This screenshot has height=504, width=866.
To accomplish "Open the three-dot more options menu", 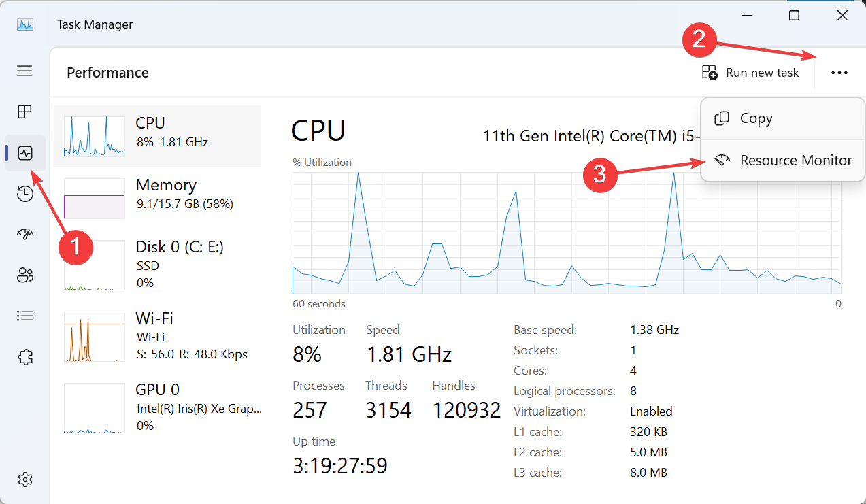I will pyautogui.click(x=839, y=73).
